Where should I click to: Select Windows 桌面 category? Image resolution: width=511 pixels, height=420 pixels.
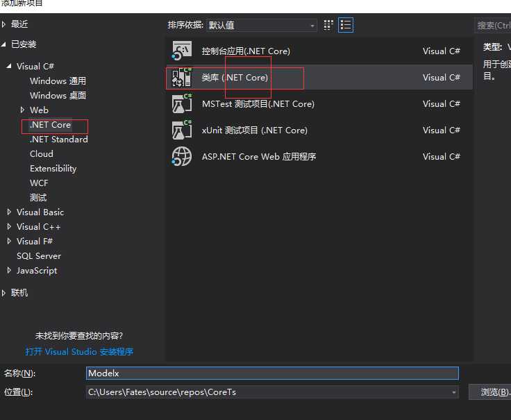58,96
